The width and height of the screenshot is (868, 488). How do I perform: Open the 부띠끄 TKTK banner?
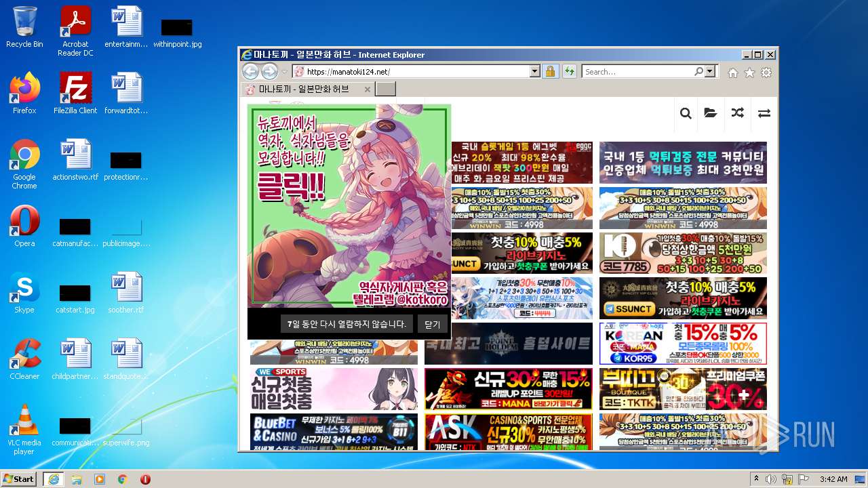[x=683, y=388]
